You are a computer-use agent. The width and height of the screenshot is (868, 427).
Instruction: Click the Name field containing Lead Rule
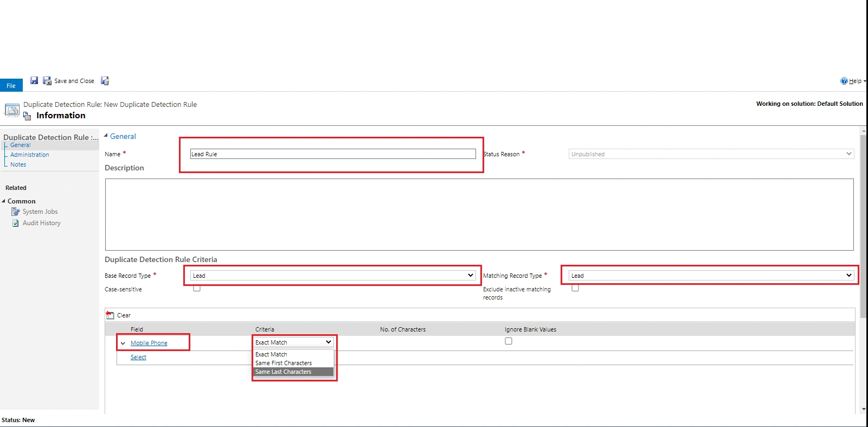pyautogui.click(x=333, y=154)
